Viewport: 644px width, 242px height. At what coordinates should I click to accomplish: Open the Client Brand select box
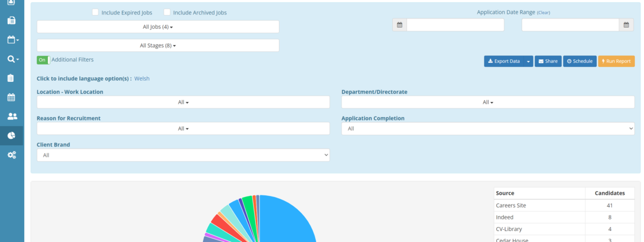(x=183, y=155)
